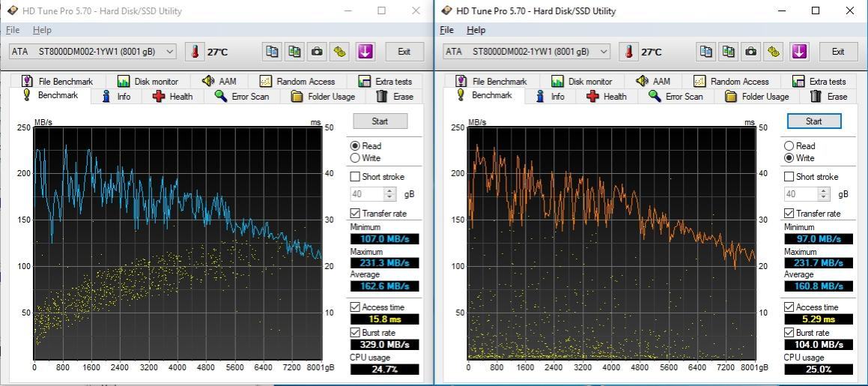Select Read mode in right window
Viewport: 868px width, 386px height.
(789, 145)
